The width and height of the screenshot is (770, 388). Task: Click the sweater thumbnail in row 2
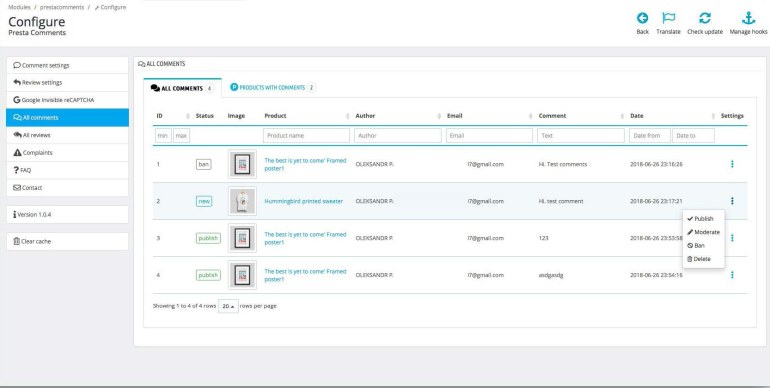pos(242,201)
